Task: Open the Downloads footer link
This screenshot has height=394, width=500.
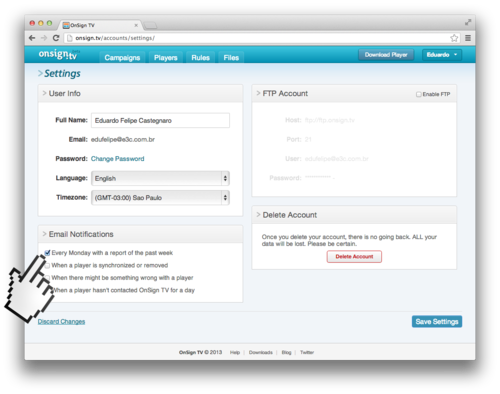Action: coord(261,352)
